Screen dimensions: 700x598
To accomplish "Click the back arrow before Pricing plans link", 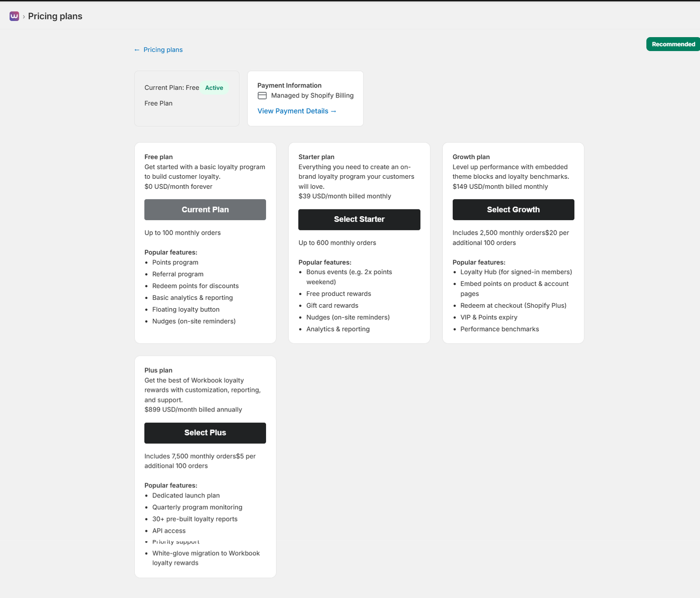I will click(136, 49).
